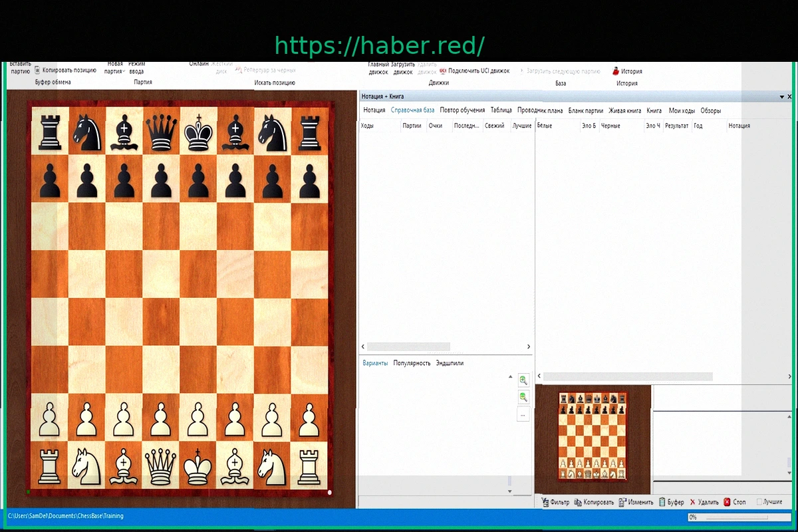Open the three-dots more options button

coord(523,414)
